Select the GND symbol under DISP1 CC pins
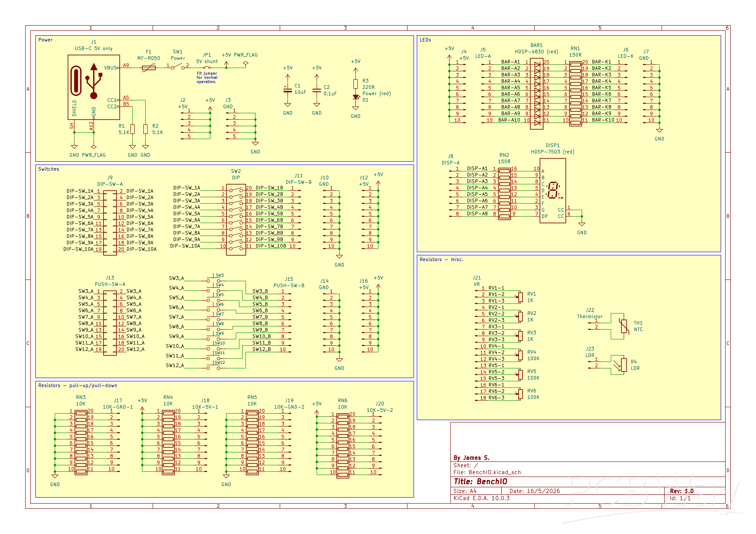756x534 pixels. coord(582,224)
